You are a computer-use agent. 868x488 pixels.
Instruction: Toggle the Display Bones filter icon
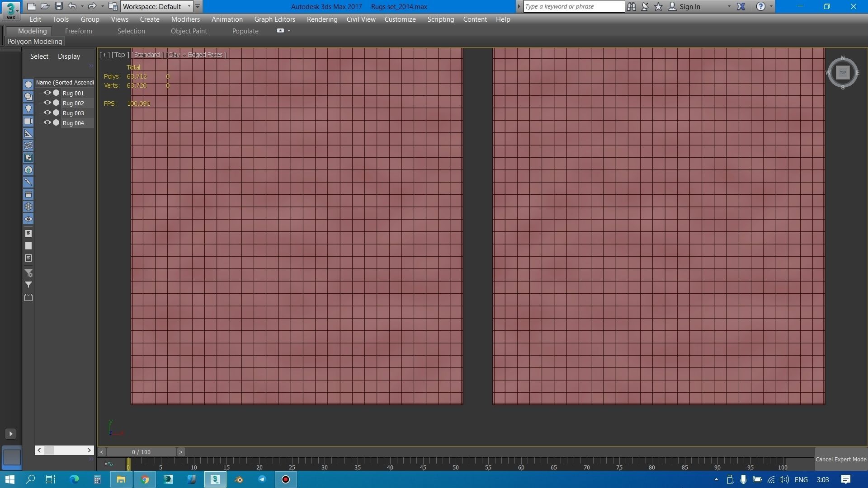point(28,182)
